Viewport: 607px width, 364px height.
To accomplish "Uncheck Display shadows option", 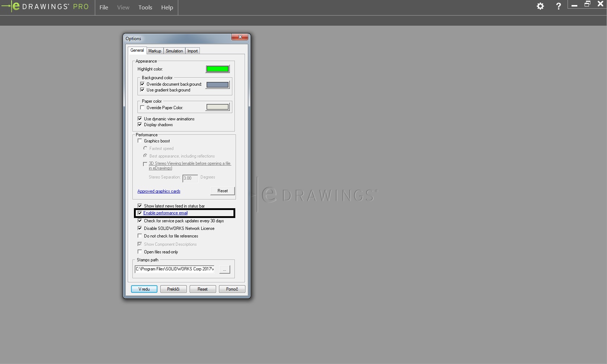I will (140, 125).
